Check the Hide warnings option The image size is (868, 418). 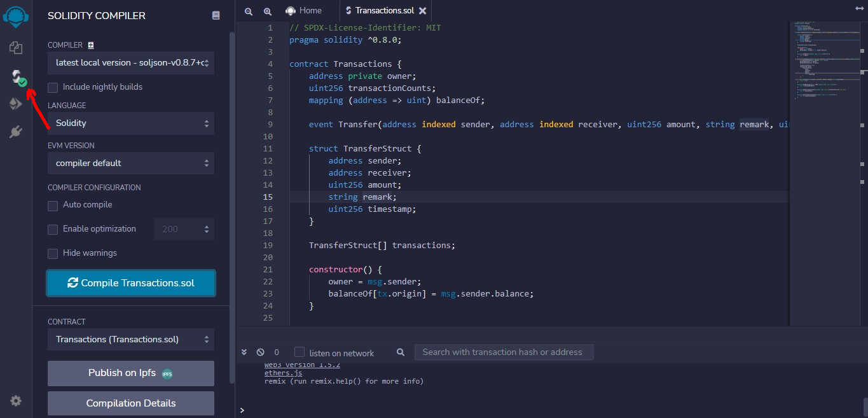53,253
